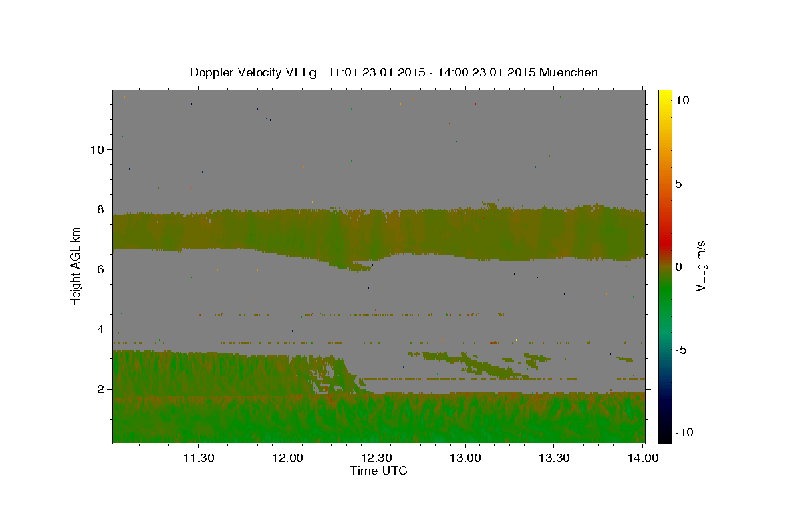Viewport: 798px width, 532px height.
Task: Click the height tick label '6'
Action: tap(102, 269)
